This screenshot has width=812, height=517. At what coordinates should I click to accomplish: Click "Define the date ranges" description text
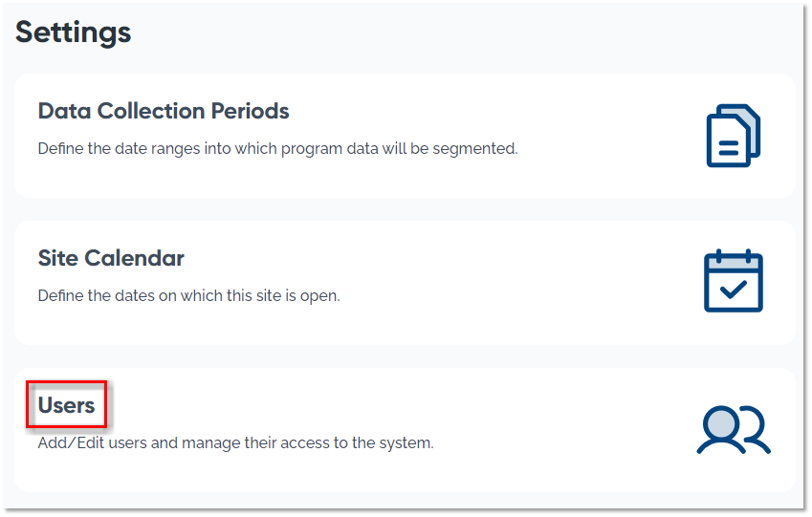(277, 149)
